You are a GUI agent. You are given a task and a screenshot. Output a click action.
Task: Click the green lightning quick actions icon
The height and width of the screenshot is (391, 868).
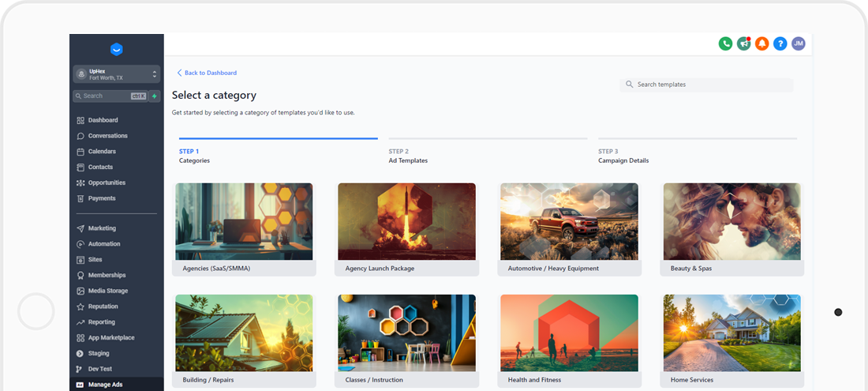pyautogui.click(x=155, y=96)
